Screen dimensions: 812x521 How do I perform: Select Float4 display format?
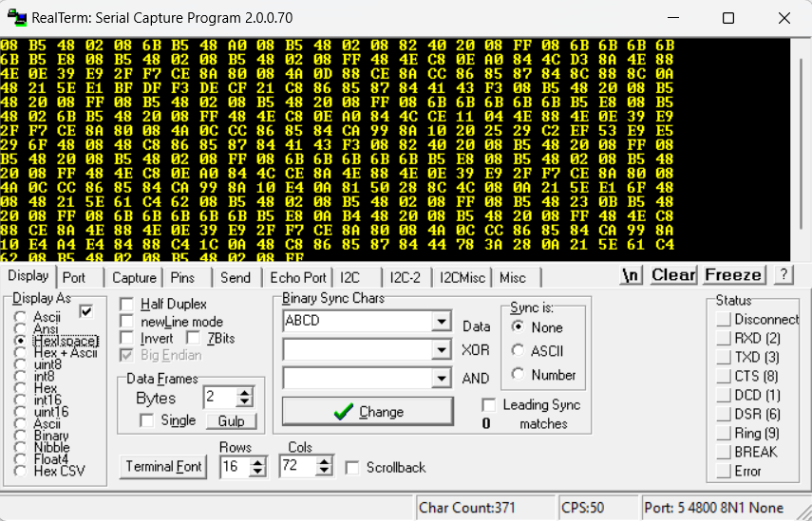[x=21, y=459]
